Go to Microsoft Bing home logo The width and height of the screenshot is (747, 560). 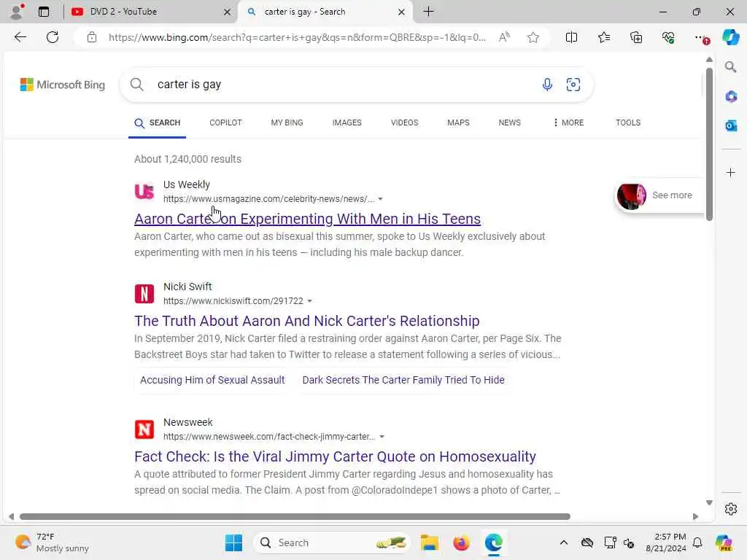(x=63, y=85)
